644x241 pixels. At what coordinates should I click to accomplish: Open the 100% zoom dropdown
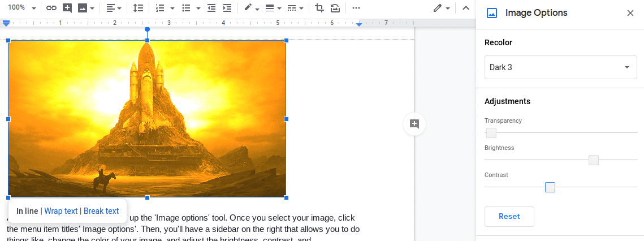(x=22, y=8)
